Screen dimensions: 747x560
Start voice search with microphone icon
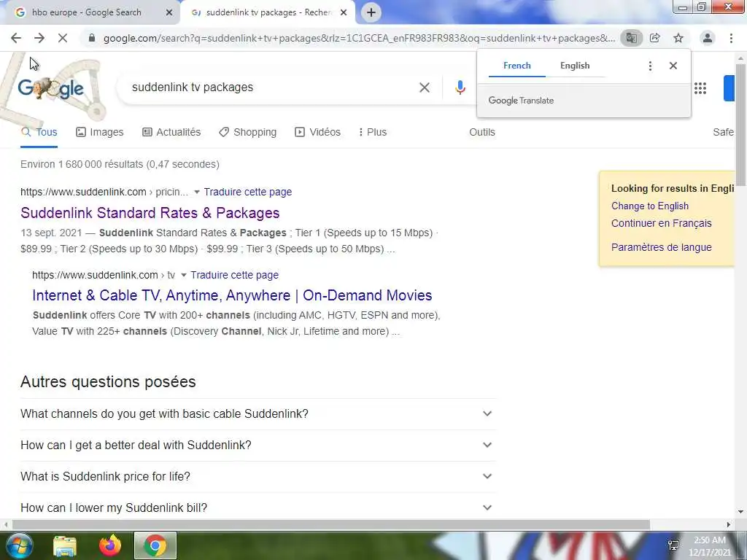coord(460,87)
